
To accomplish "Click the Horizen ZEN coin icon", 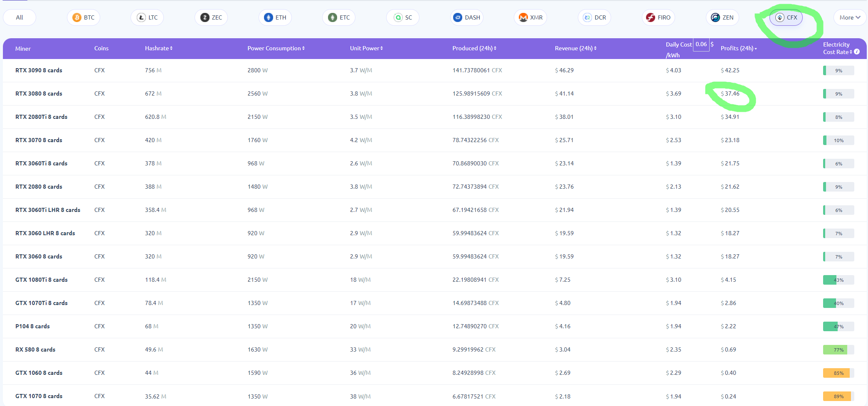I will click(715, 17).
